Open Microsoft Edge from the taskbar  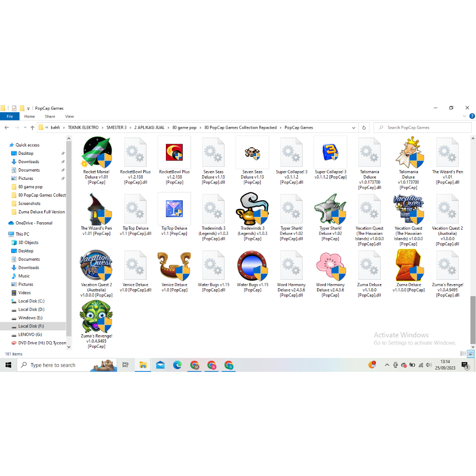point(177,365)
